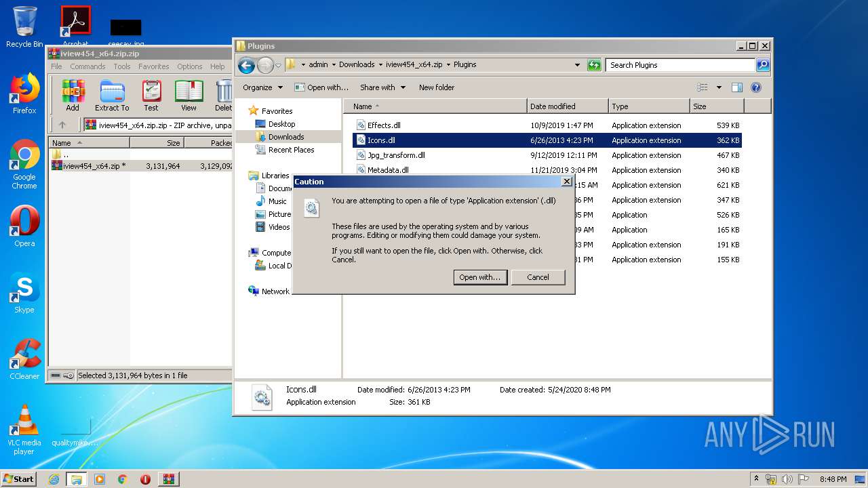Open the File menu in WinRAR
Screen dimensions: 868x488
[56, 66]
